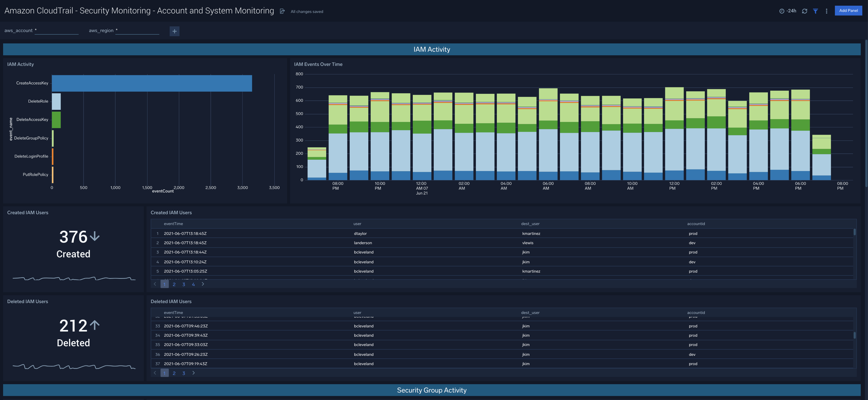Image resolution: width=868 pixels, height=400 pixels.
Task: Go back a page in Deleted IAM Users
Action: (x=155, y=373)
